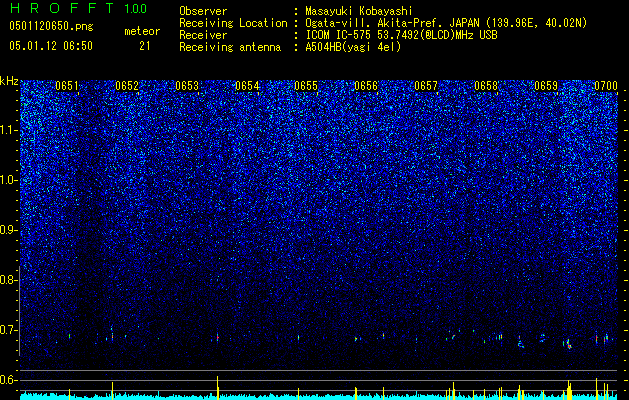
Task: Click the date stamp 05.01.12 06:50
Action: tap(51, 46)
